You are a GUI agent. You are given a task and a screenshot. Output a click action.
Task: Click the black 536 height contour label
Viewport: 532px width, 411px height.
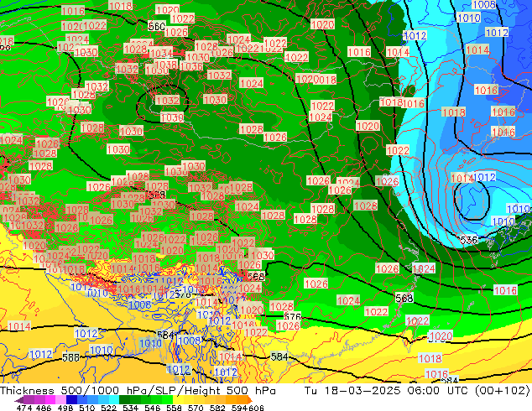tap(468, 240)
